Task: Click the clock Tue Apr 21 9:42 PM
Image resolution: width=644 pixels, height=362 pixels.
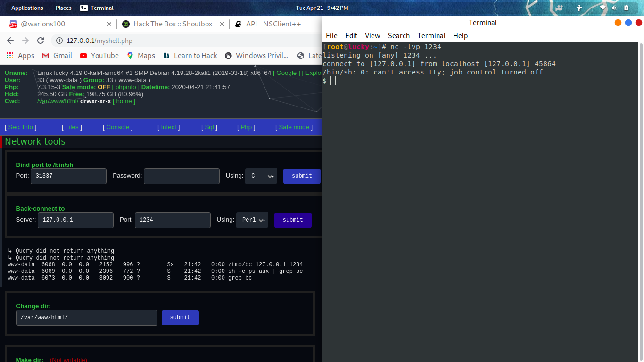Action: click(322, 8)
